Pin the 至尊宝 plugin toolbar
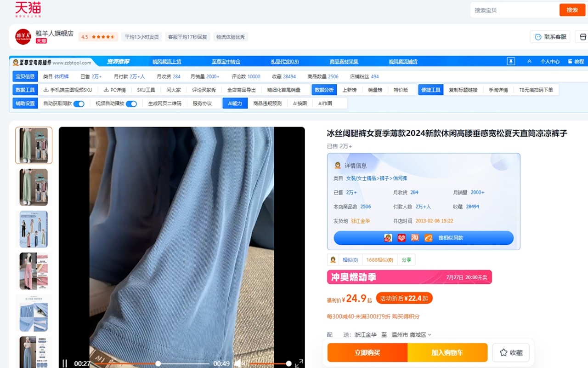Screen dimensions: 588x368 (511, 61)
